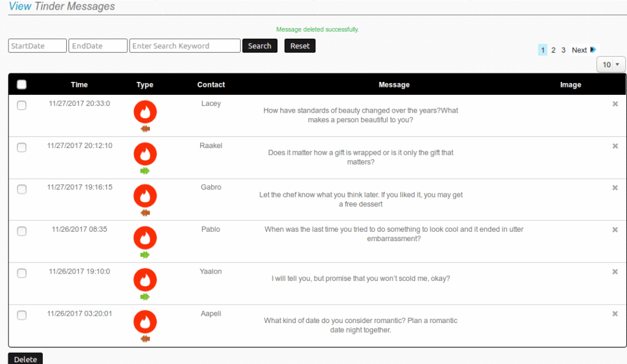Click the green outgoing arrow under Pablo's flame
Viewport: 627px width, 364px height.
pyautogui.click(x=145, y=255)
